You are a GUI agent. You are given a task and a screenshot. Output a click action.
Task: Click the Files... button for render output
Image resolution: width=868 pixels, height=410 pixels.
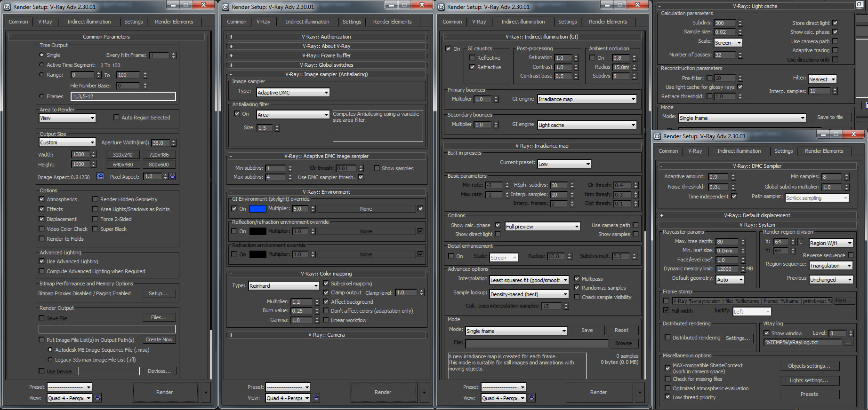pyautogui.click(x=159, y=317)
